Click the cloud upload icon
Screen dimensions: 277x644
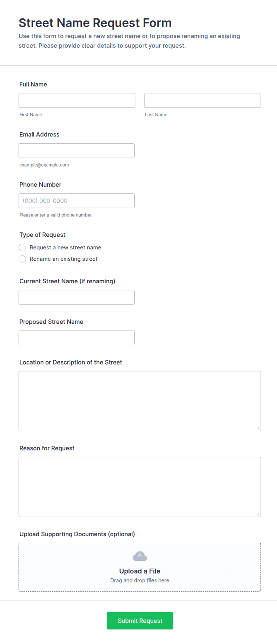coord(140,556)
